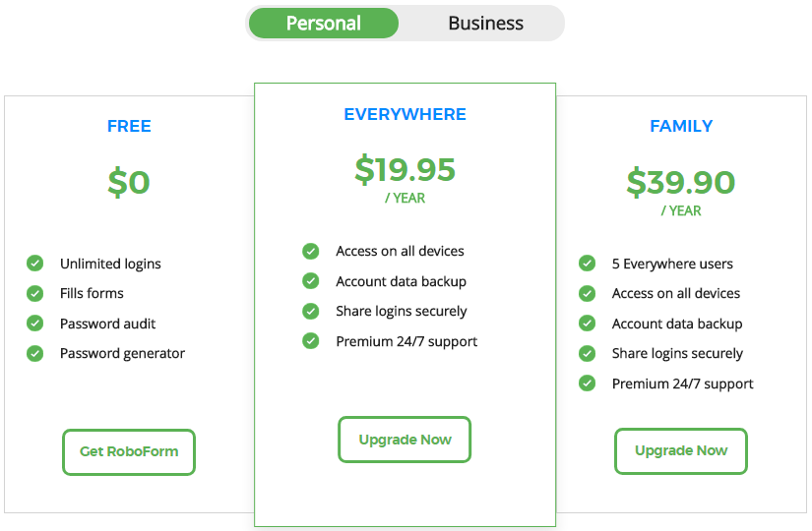Select the Personal pricing tab
This screenshot has width=812, height=531.
pos(324,24)
